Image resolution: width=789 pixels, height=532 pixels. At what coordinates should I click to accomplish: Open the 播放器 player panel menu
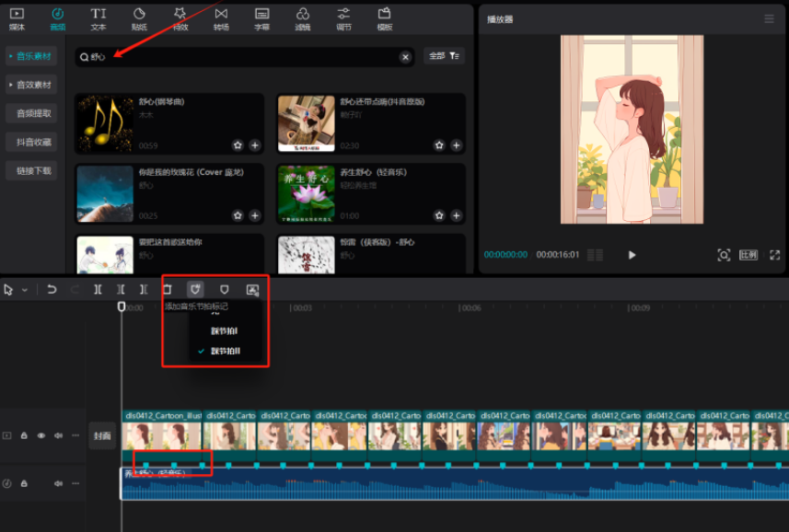(x=769, y=19)
